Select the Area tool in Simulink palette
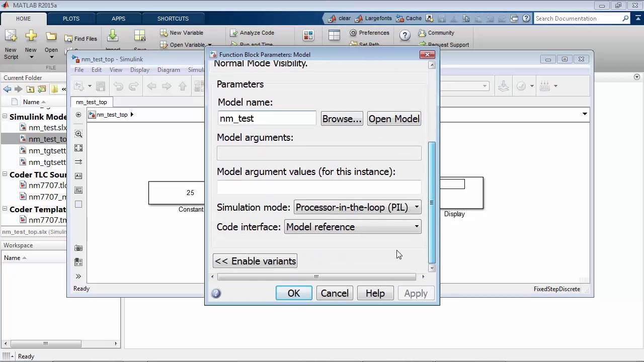This screenshot has height=362, width=644. (x=78, y=204)
